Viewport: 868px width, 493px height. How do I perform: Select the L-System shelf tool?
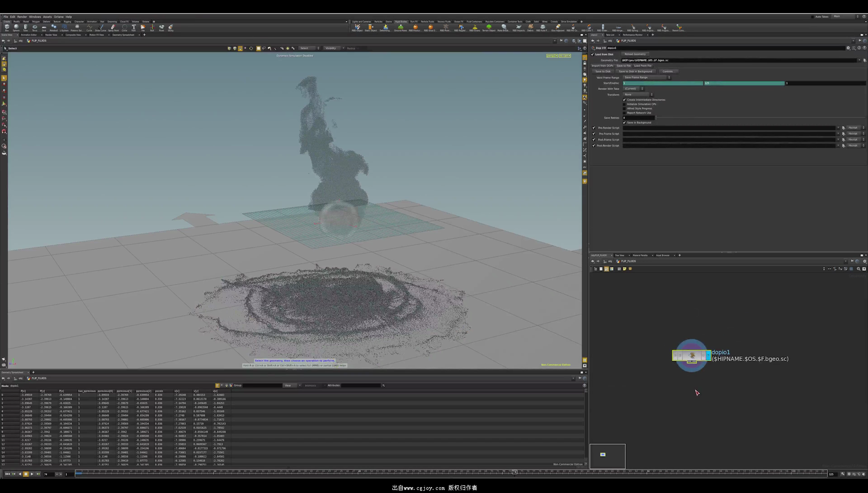(x=64, y=28)
